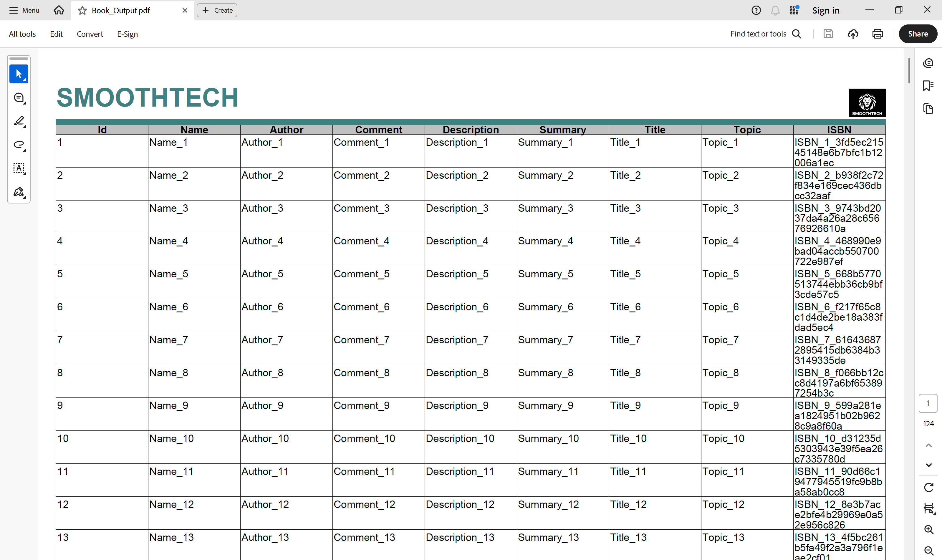
Task: Open the comment tool
Action: click(x=19, y=98)
